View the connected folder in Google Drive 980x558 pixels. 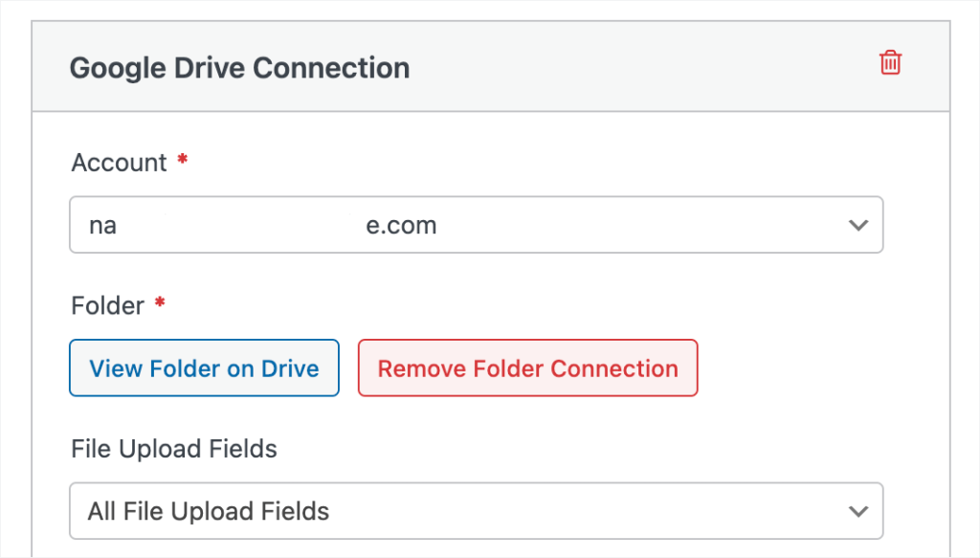click(204, 368)
